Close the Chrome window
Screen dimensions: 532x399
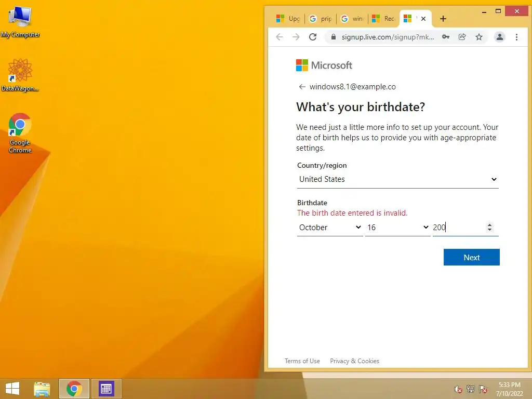tap(516, 11)
